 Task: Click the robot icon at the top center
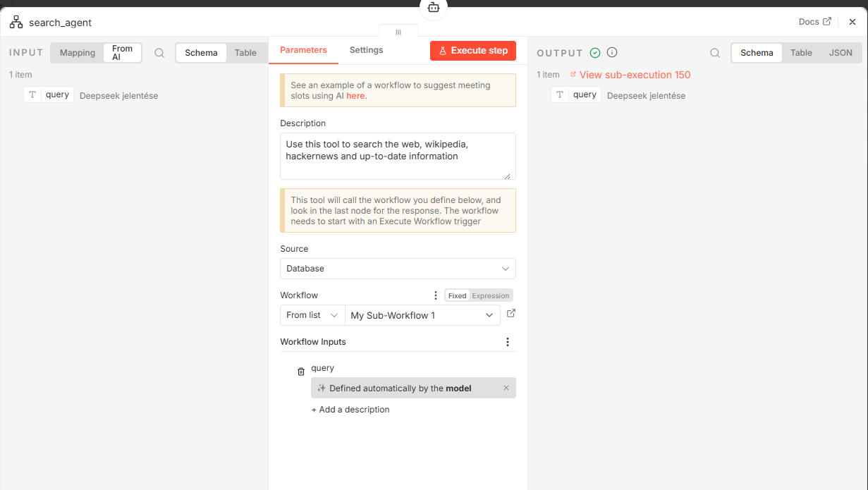(x=434, y=8)
